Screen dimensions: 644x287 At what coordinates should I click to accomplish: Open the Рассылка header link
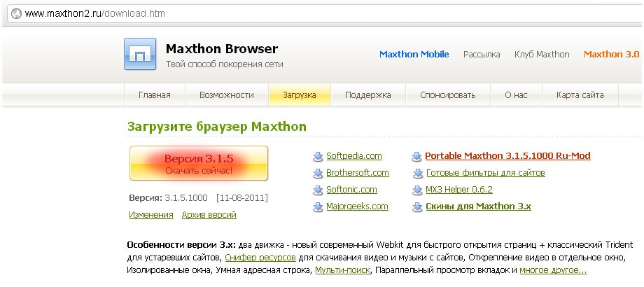coord(482,54)
